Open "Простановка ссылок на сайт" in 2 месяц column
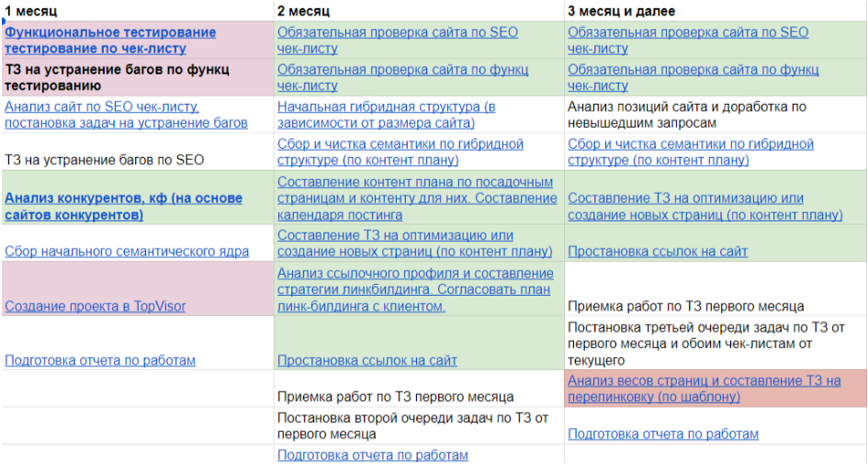Viewport: 868px width, 464px height. pyautogui.click(x=367, y=360)
